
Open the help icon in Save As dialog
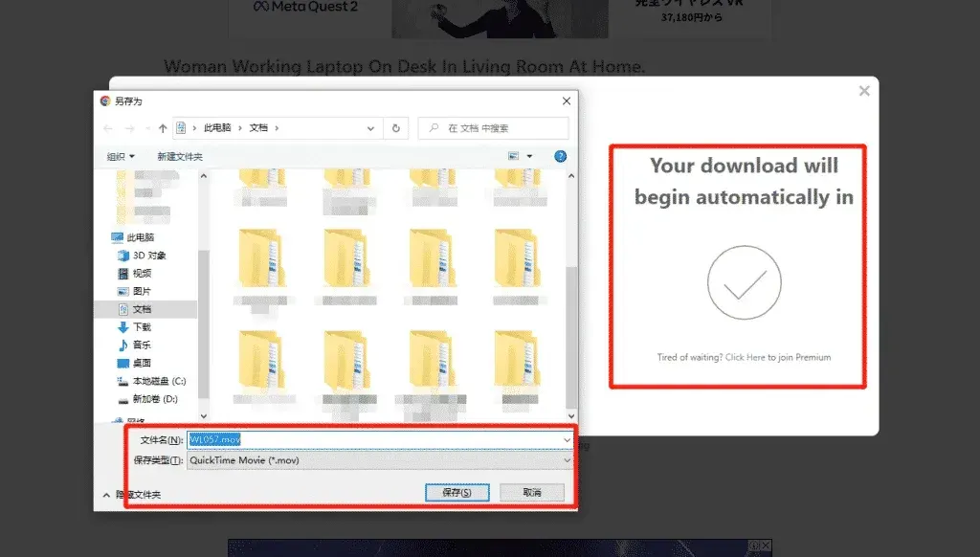[560, 156]
